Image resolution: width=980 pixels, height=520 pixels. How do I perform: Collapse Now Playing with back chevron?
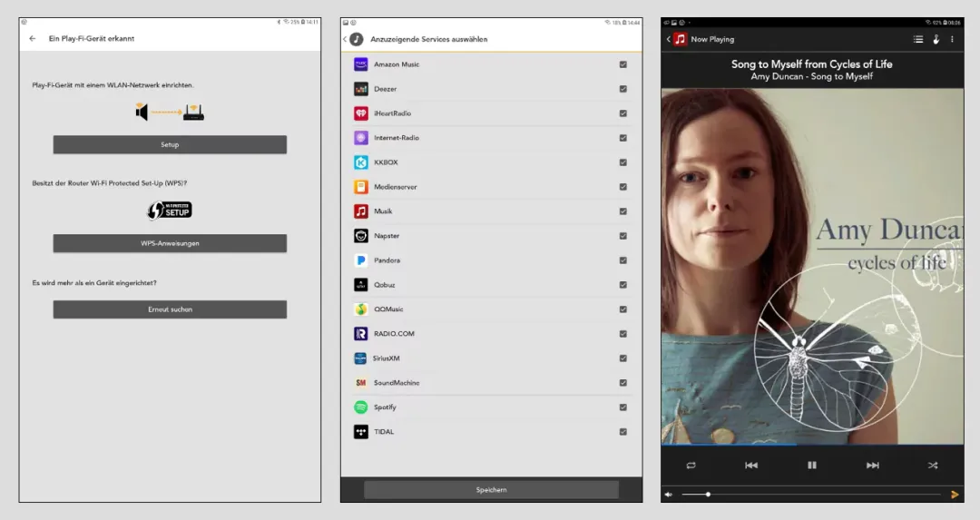[x=669, y=39]
